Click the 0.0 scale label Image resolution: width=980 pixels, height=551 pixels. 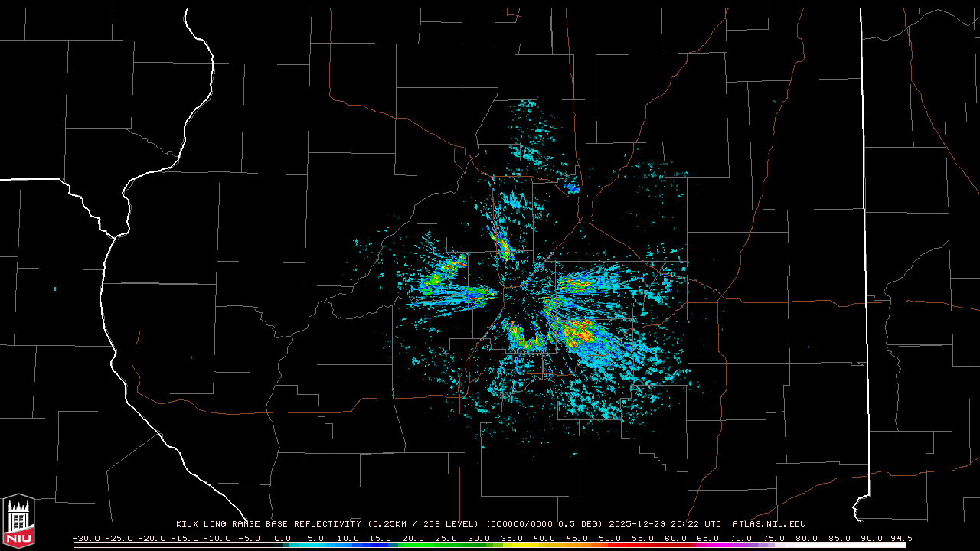click(283, 538)
